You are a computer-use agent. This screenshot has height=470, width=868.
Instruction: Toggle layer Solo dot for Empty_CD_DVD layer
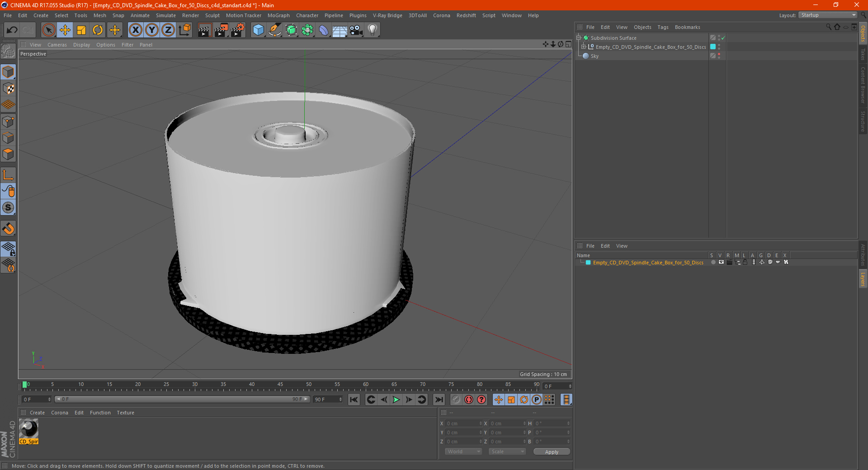pos(713,262)
